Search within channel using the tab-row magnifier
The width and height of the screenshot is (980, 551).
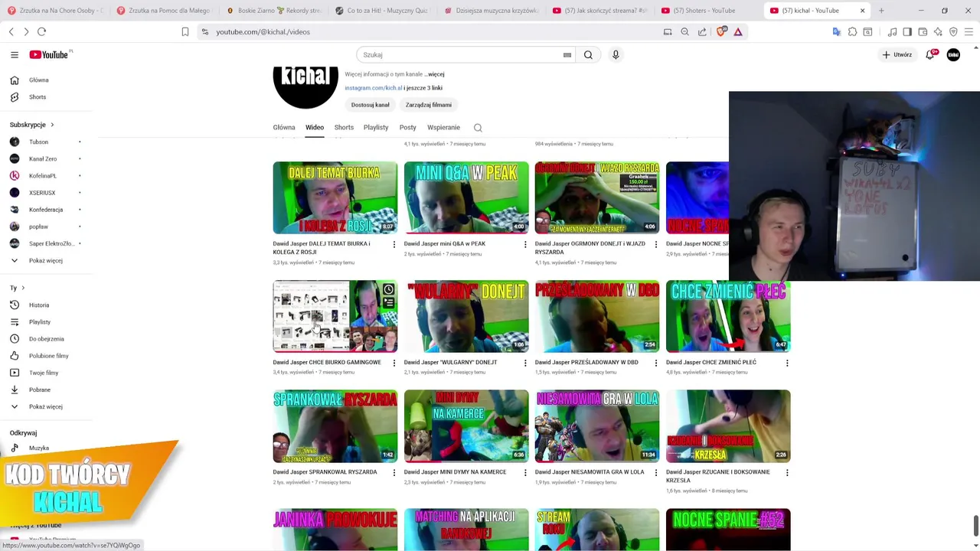click(478, 128)
